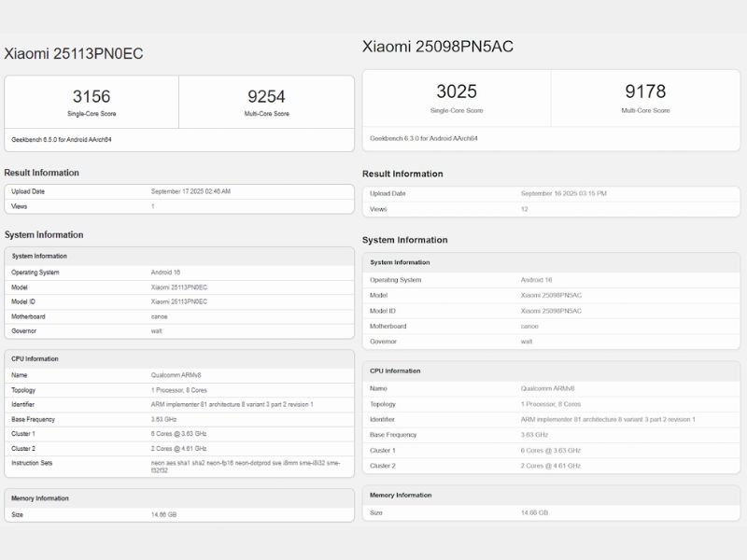Click '2 Cores @ 4.61 GHz' for 25098PN5AC

click(551, 466)
